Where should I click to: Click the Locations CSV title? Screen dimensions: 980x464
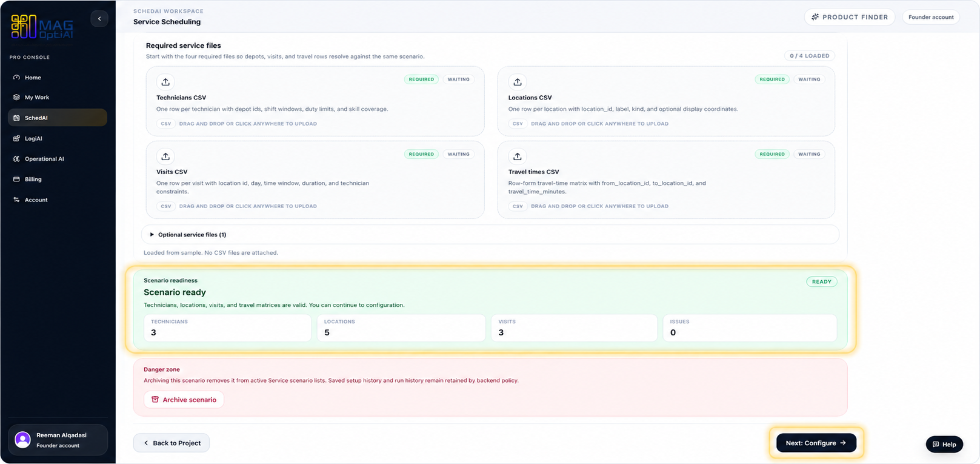point(530,98)
